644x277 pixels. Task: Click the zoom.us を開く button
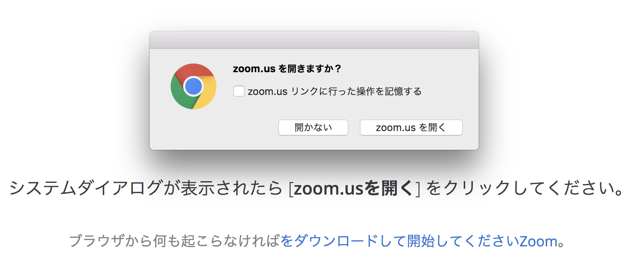coord(411,128)
